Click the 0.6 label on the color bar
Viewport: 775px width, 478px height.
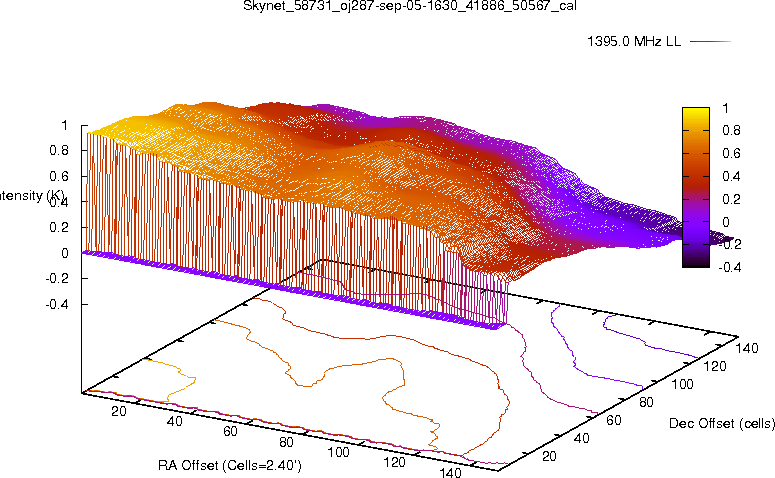tap(731, 154)
